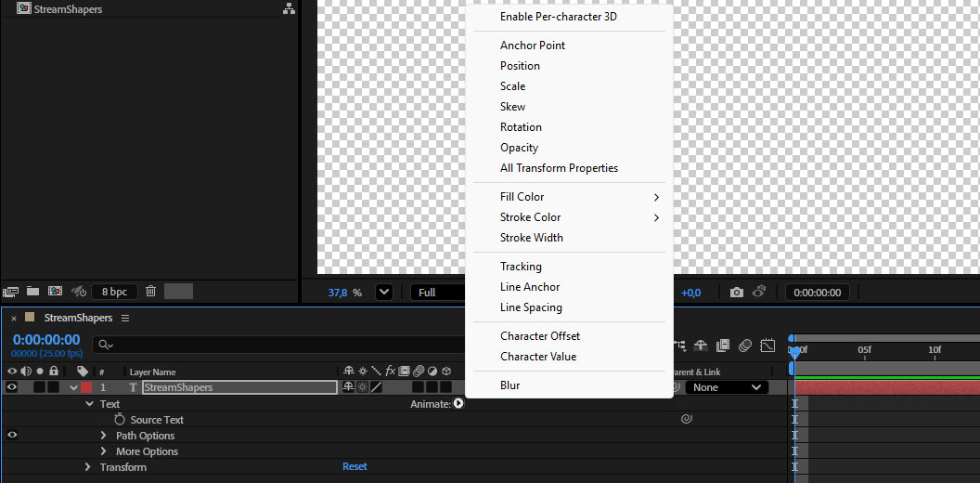The width and height of the screenshot is (980, 483).
Task: Open the Graph Editor icon in timeline
Action: [x=767, y=346]
